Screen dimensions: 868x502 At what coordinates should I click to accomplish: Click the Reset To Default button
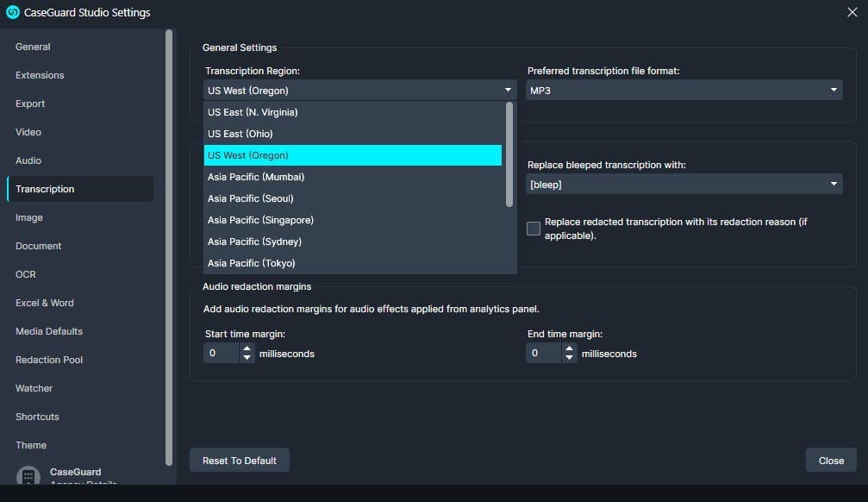tap(239, 460)
